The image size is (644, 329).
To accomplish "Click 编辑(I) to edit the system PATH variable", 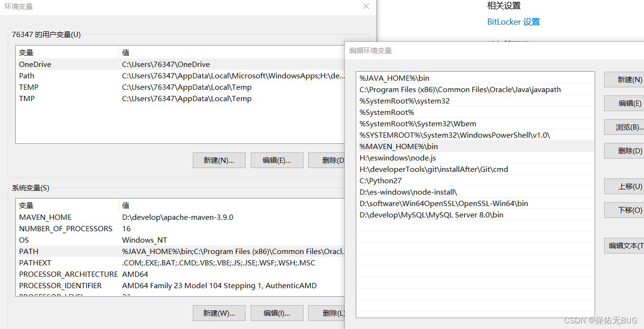I will click(x=277, y=313).
